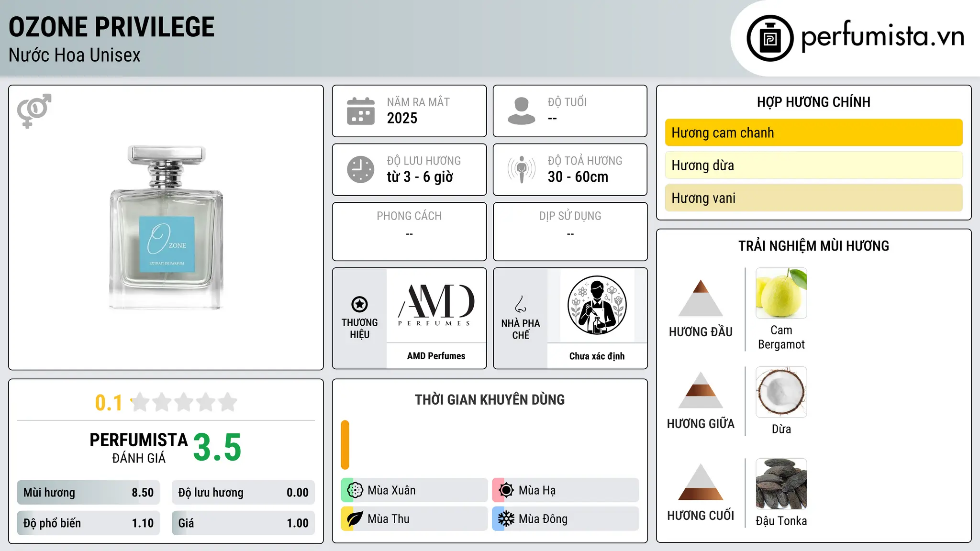
Task: Click the Mùa Đông snowflake icon
Action: pyautogui.click(x=506, y=519)
